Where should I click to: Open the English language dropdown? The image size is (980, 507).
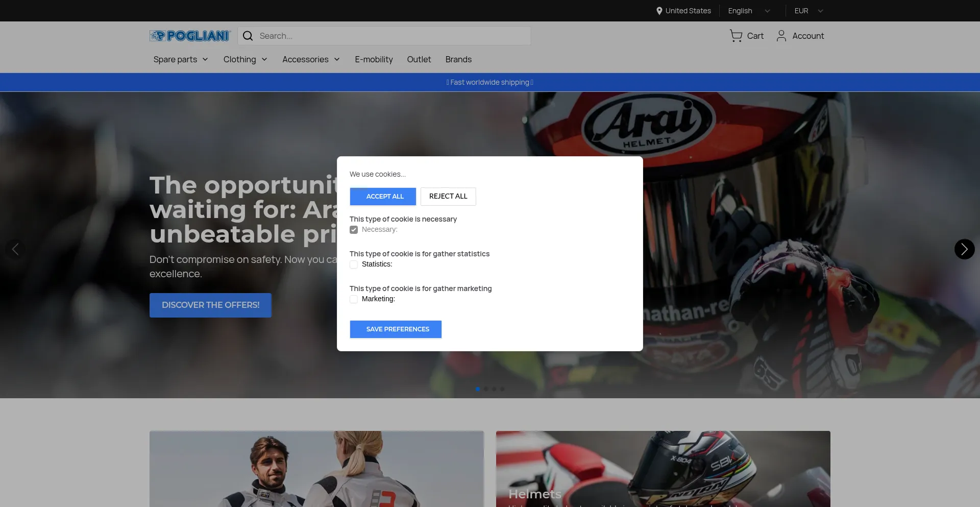749,11
